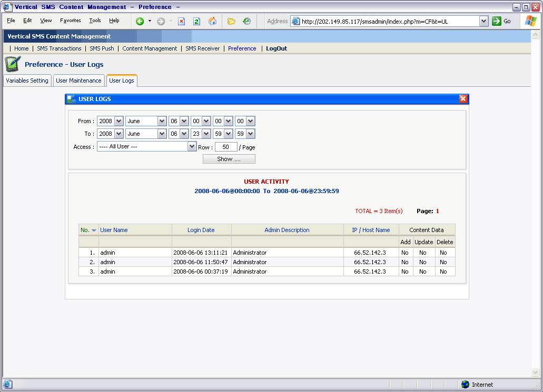Sort by the No. column arrow

94,230
